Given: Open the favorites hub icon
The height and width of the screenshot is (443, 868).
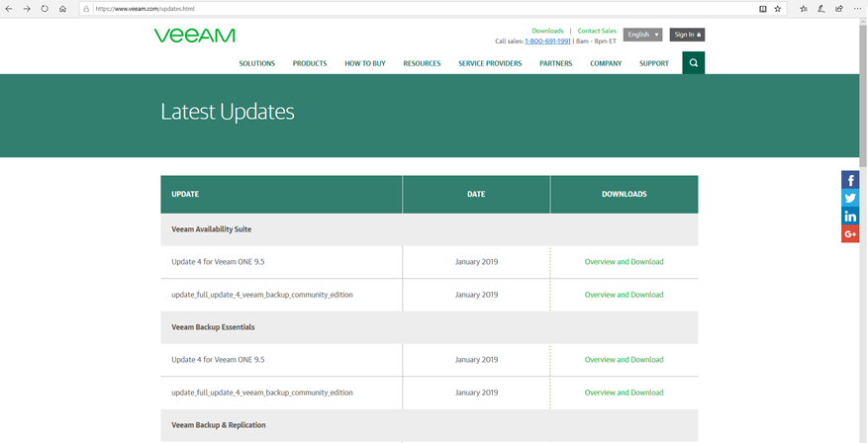Looking at the screenshot, I should coord(804,9).
